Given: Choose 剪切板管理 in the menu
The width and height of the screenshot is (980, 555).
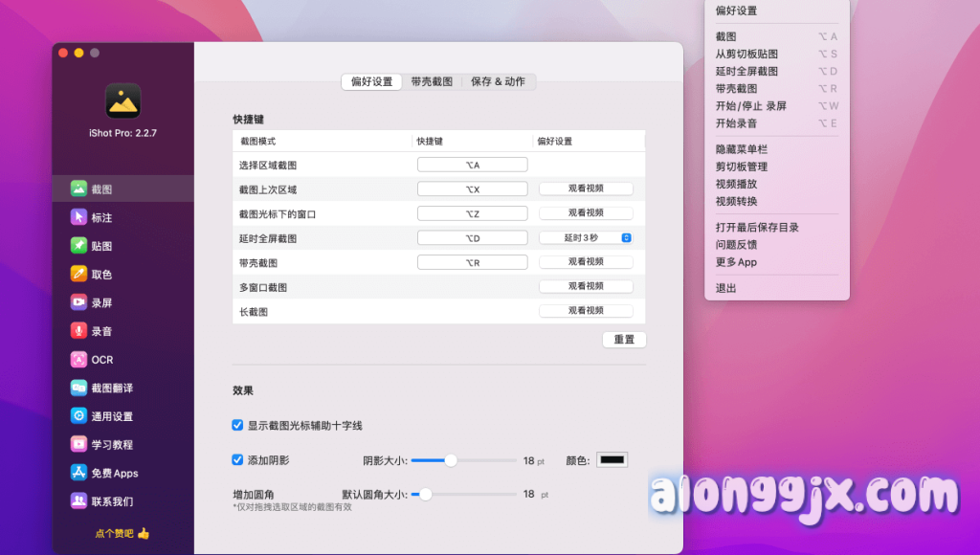Looking at the screenshot, I should tap(742, 166).
